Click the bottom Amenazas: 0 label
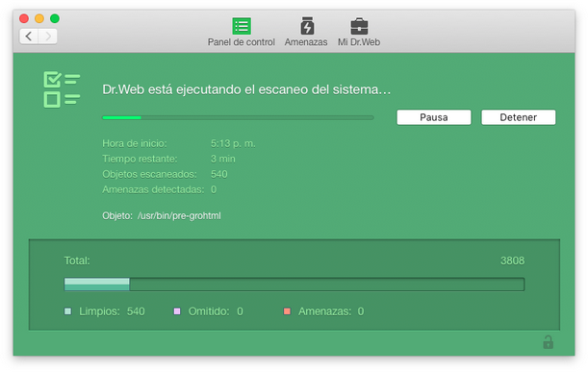This screenshot has height=372, width=588. (x=331, y=311)
